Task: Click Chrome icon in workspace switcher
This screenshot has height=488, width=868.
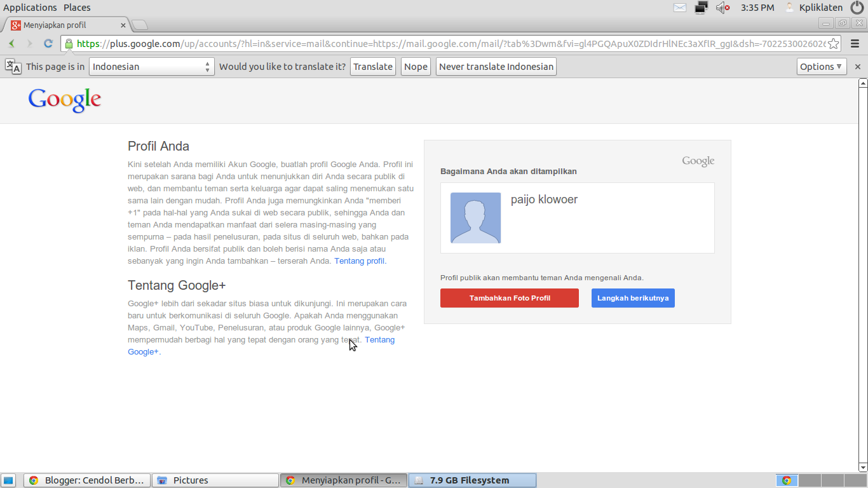Action: [x=787, y=480]
